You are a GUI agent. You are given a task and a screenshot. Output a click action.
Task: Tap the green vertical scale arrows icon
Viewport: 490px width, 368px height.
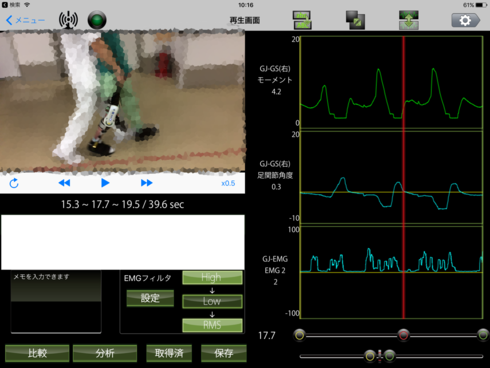coord(409,20)
